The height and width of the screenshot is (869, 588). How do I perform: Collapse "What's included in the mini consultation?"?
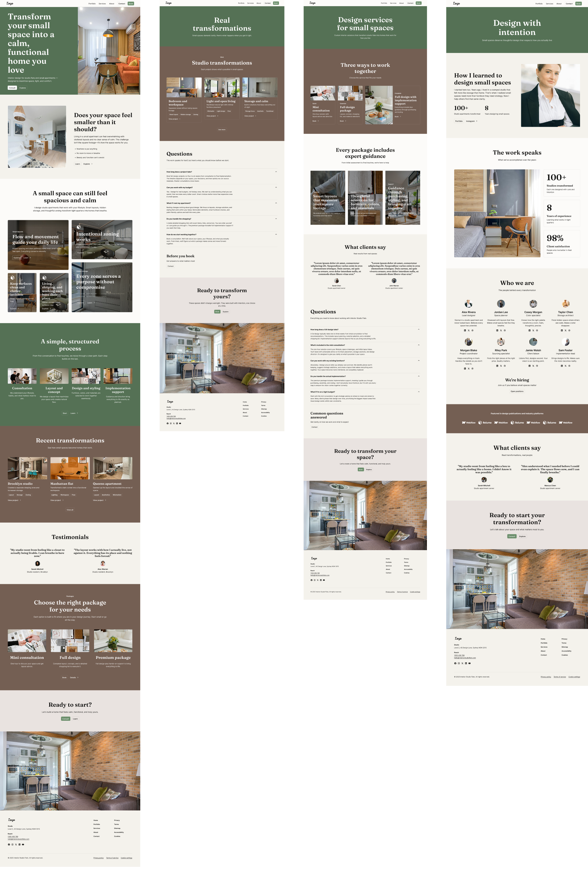coord(365,346)
